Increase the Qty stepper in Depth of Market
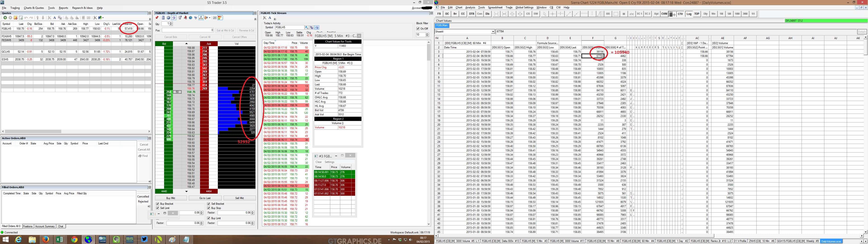 point(171,23)
